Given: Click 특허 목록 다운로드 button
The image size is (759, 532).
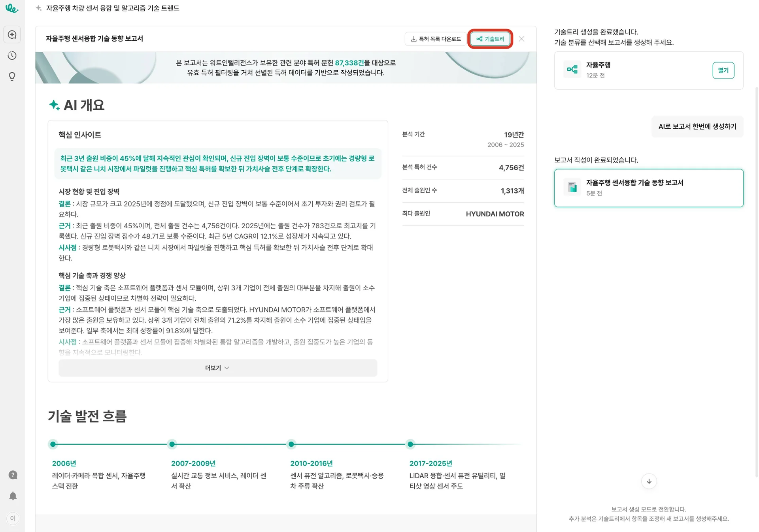Looking at the screenshot, I should pos(435,39).
